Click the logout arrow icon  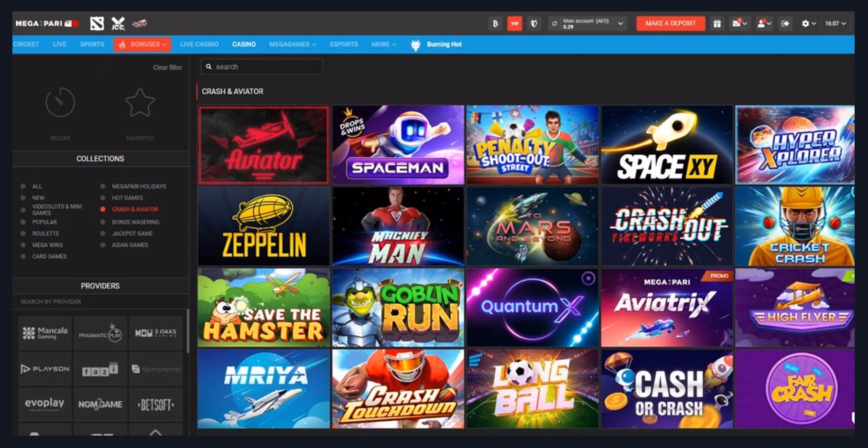pos(785,23)
